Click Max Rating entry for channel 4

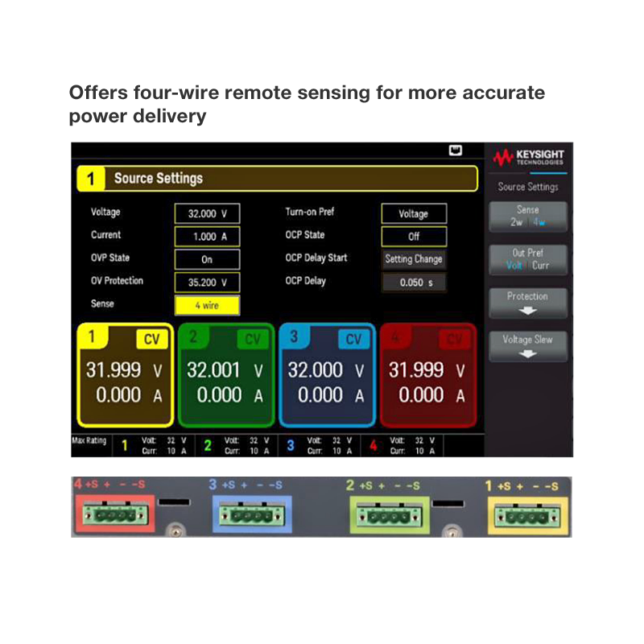(402, 446)
